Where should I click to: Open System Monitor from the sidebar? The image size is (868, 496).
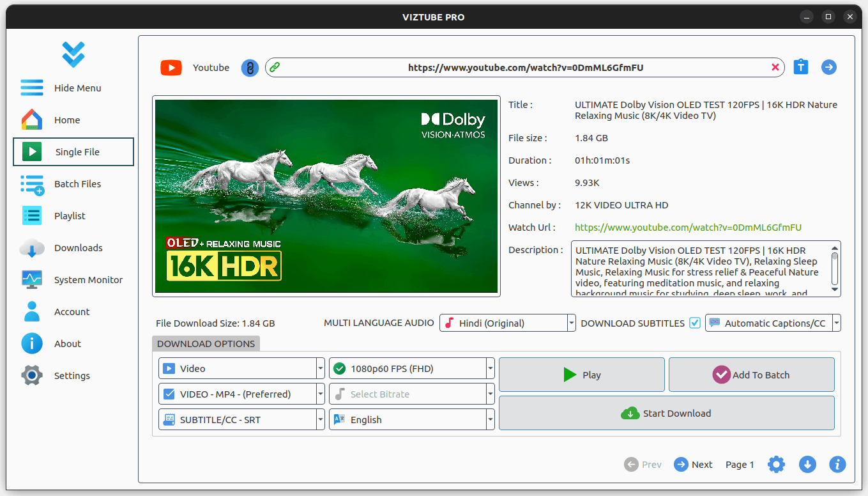click(x=73, y=280)
